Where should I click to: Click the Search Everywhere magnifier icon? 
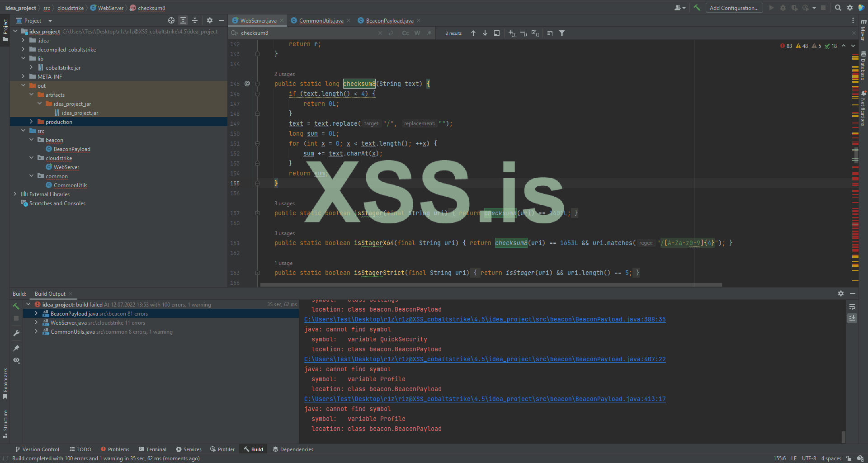click(x=838, y=8)
